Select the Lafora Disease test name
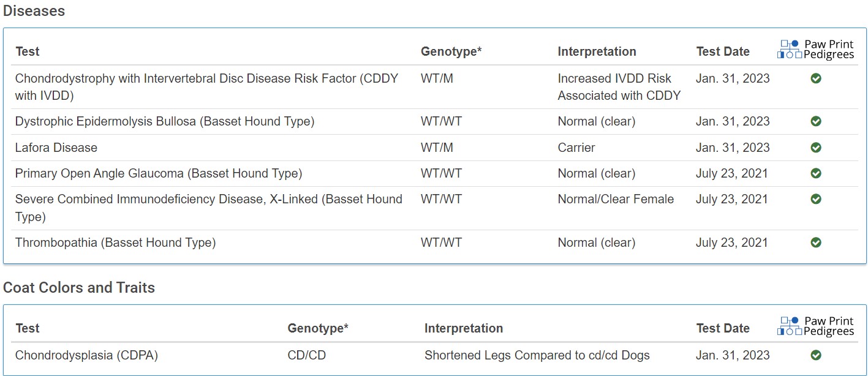This screenshot has height=376, width=868. [x=56, y=148]
